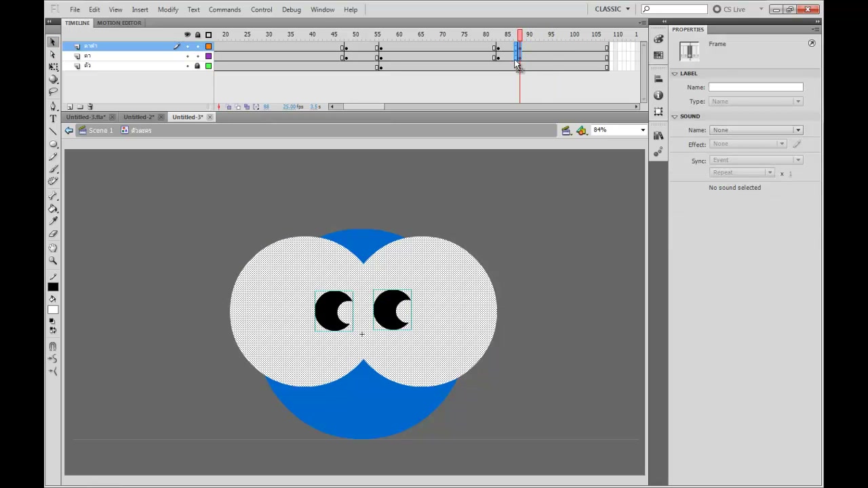Select the Bone tool
Viewport: 868px width, 488px height.
tap(53, 197)
